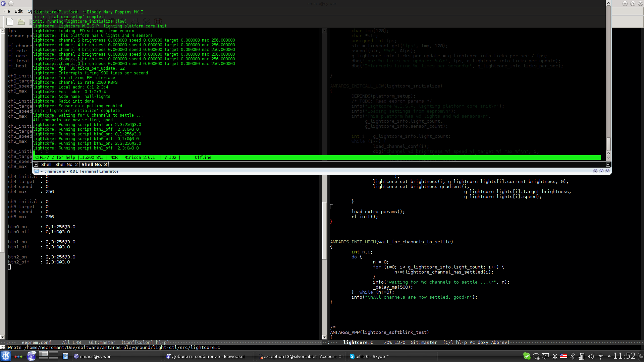Image resolution: width=644 pixels, height=362 pixels.
Task: Open the volume speaker tray icon
Action: (591, 356)
